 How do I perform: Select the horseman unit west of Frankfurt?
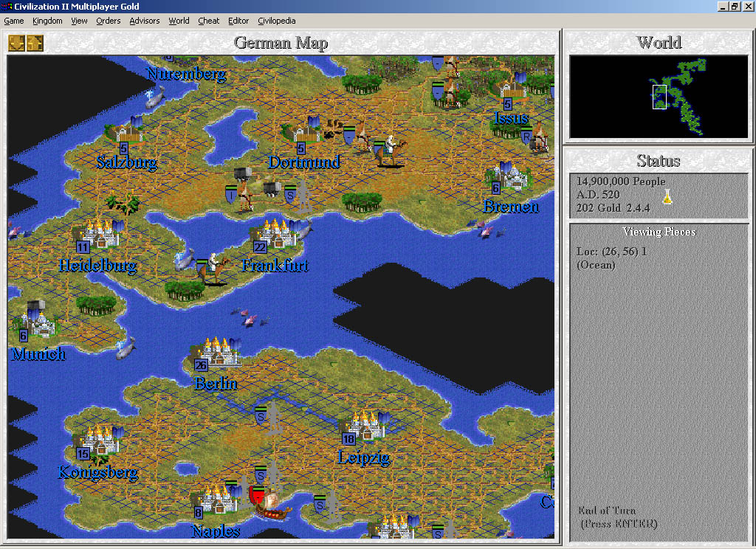pyautogui.click(x=212, y=269)
